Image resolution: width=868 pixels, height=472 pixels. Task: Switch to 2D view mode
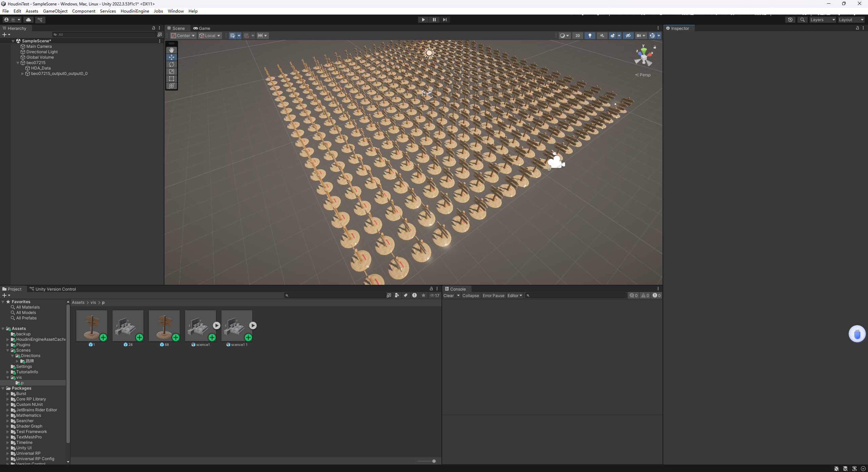coord(578,36)
